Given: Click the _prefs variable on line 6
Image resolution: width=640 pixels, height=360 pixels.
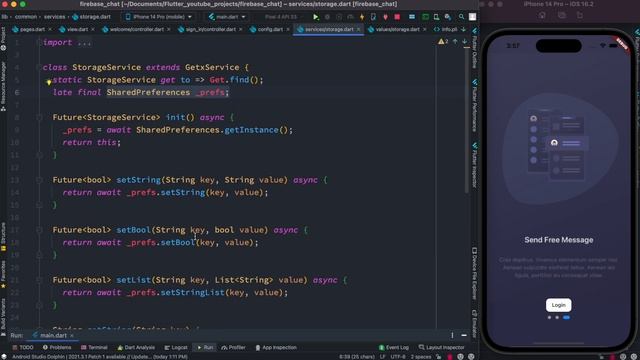Looking at the screenshot, I should click(210, 92).
